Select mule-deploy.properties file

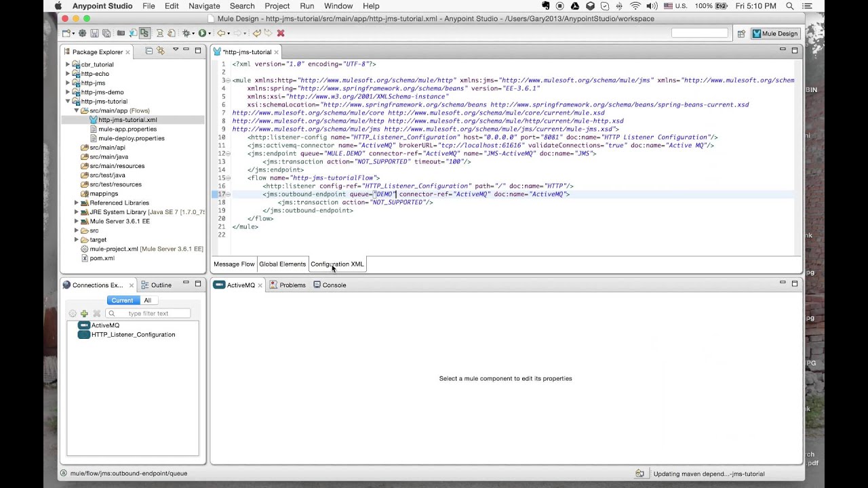(x=131, y=138)
